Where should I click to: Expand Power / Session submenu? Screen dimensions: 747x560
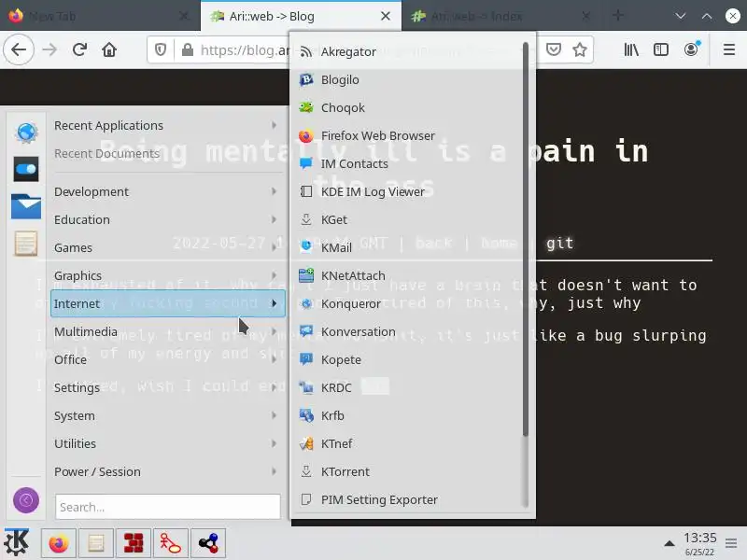pos(168,472)
